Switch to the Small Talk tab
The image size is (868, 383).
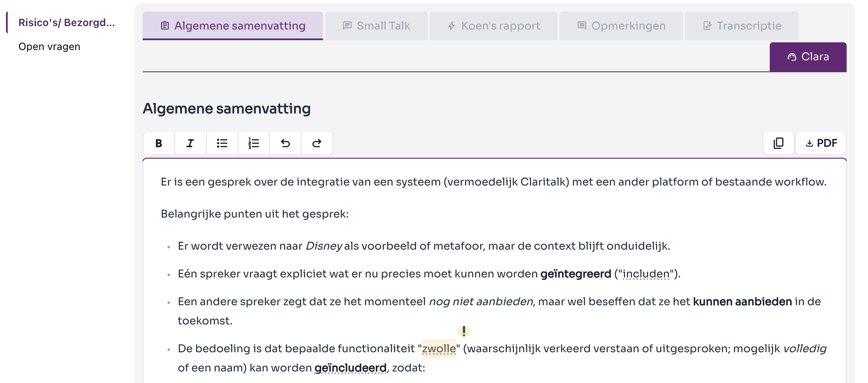[376, 26]
